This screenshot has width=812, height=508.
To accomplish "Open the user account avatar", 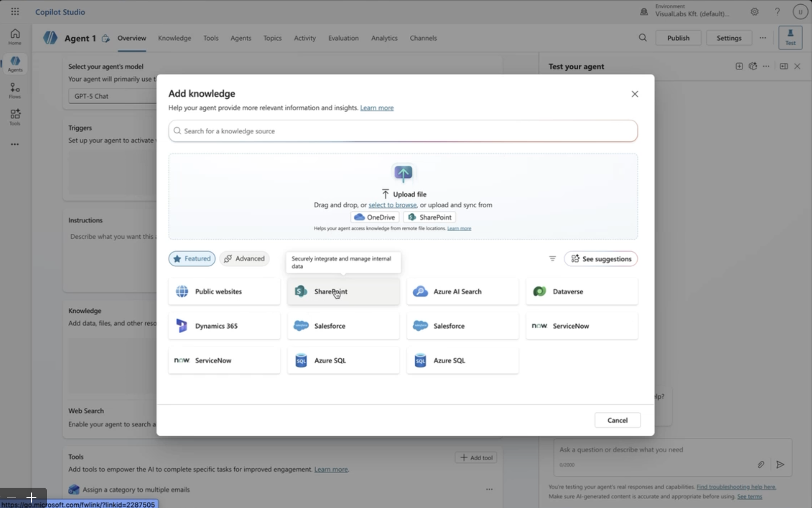I will click(x=800, y=12).
